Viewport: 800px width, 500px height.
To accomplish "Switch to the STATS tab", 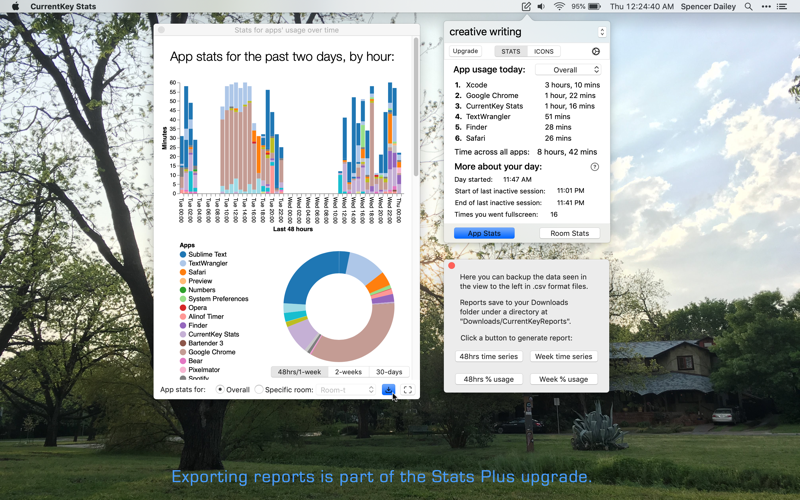I will pos(511,51).
